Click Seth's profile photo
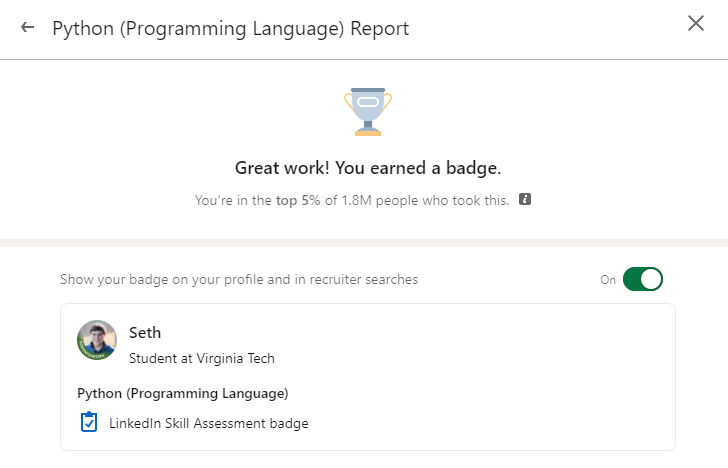Screen dimensions: 728x468 coord(97,340)
